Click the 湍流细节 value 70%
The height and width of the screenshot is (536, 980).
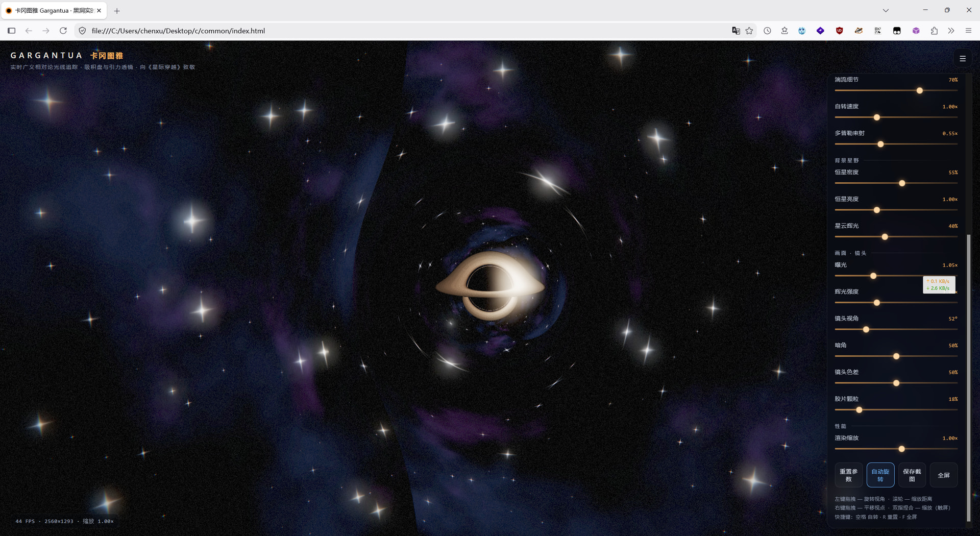(953, 80)
